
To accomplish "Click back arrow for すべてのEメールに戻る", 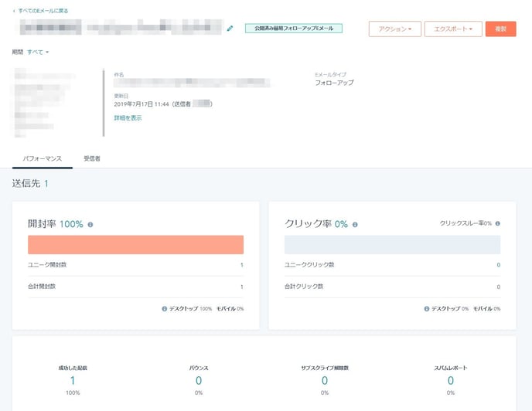I will (14, 11).
